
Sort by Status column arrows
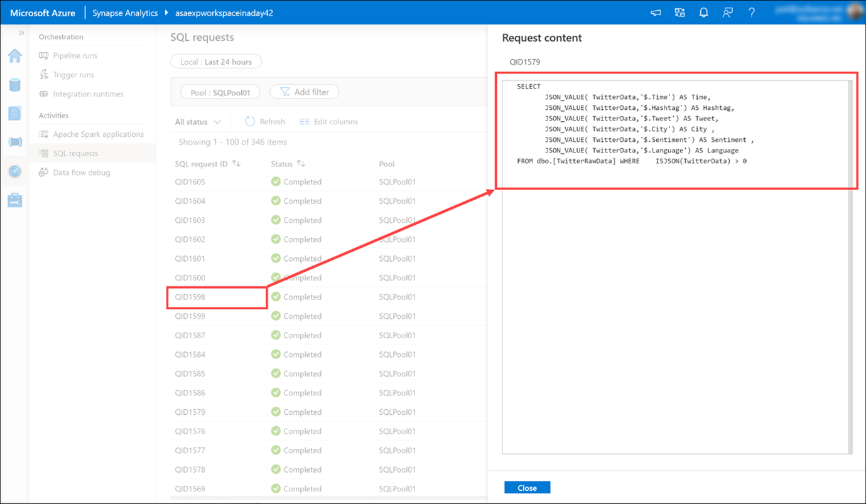(301, 164)
